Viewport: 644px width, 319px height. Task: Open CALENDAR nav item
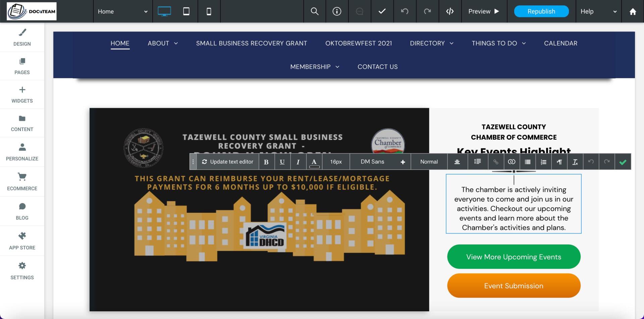561,43
